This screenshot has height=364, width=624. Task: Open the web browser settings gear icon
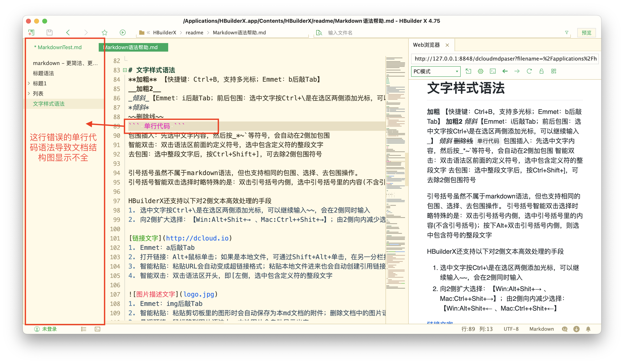[x=480, y=71]
